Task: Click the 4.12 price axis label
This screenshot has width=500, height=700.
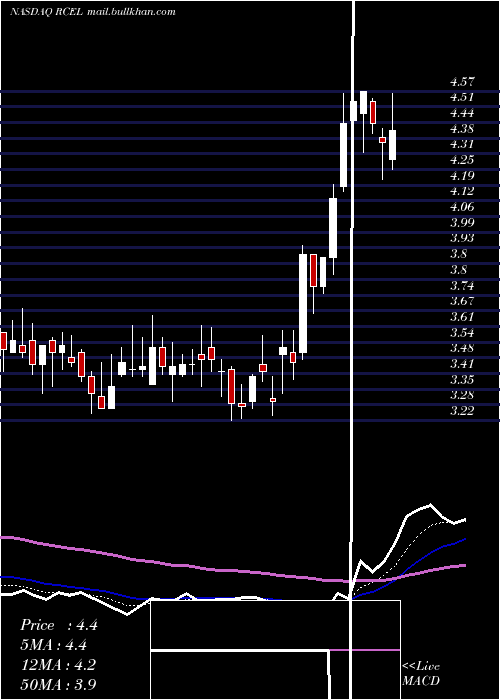Action: pyautogui.click(x=462, y=191)
